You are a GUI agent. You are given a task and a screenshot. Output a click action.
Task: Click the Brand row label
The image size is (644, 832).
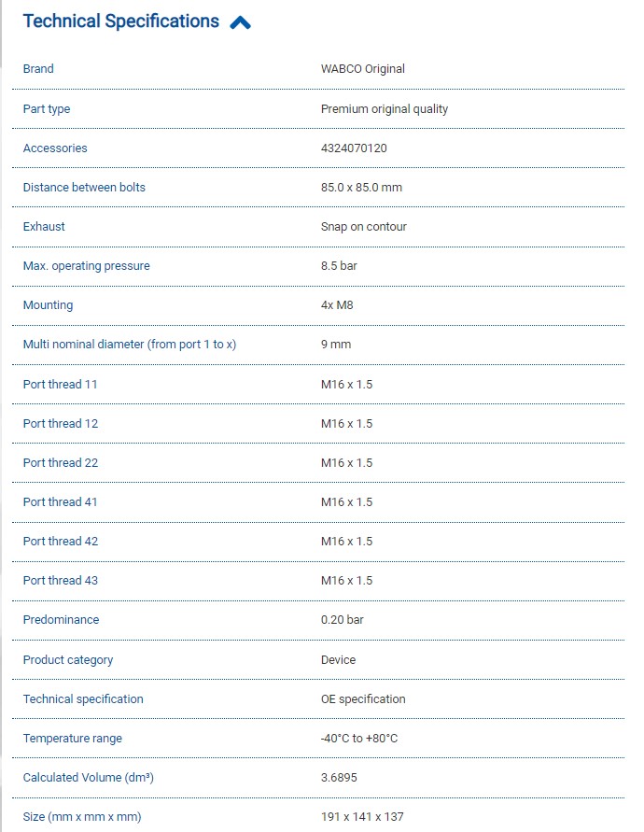38,69
